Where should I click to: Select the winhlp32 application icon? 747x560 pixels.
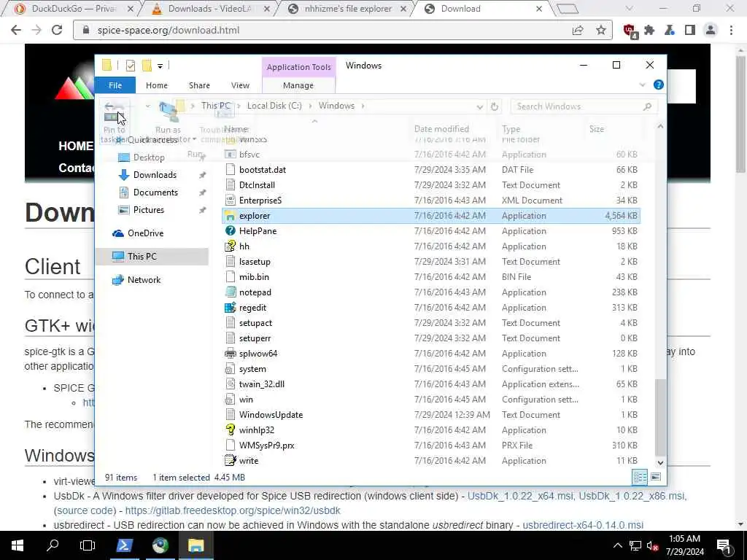(x=230, y=430)
